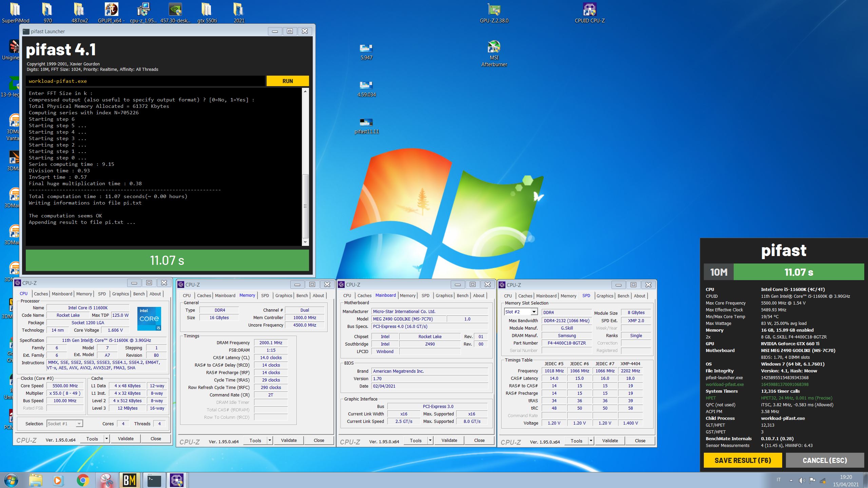The height and width of the screenshot is (488, 868).
Task: Click SAVE RESULT (F6) button
Action: point(743,460)
